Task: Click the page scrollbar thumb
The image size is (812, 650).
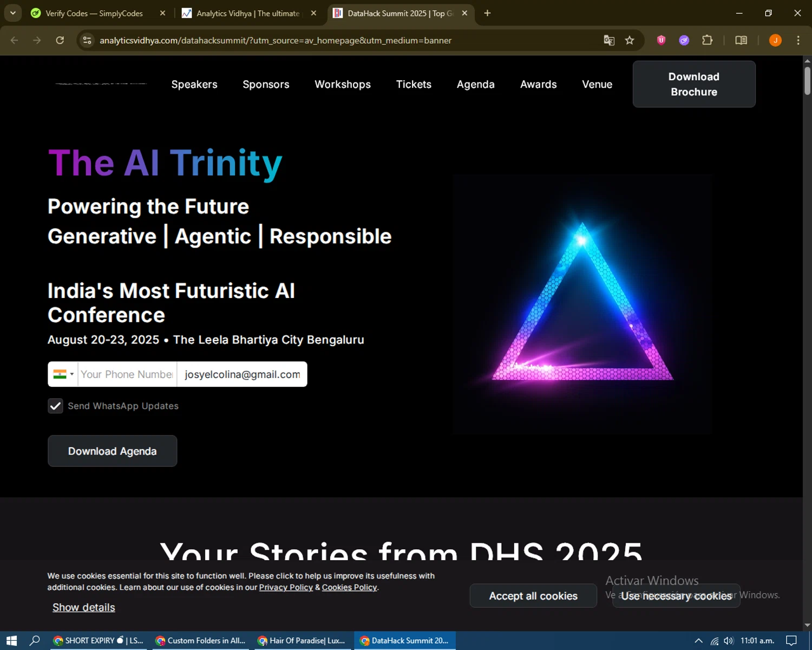Action: tap(807, 80)
